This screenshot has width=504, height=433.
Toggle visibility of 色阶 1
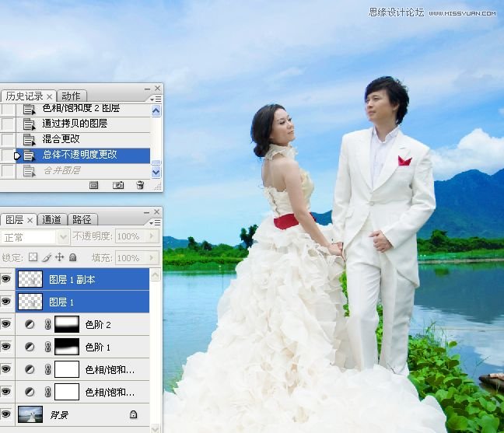[x=6, y=347]
